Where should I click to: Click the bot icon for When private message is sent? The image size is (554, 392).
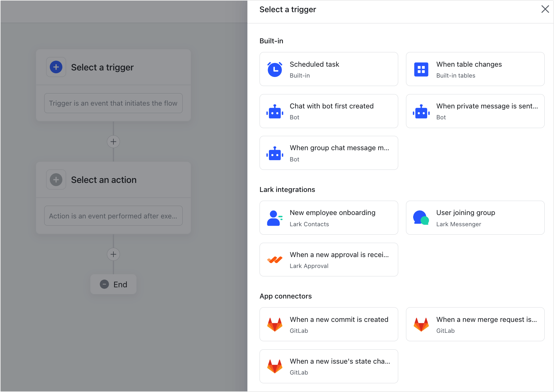421,111
